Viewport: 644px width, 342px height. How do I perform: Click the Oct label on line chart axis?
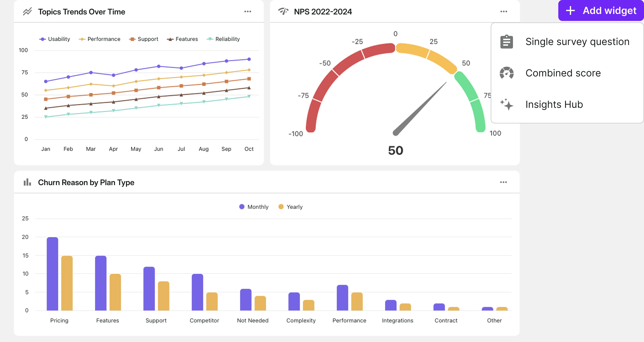pos(249,149)
